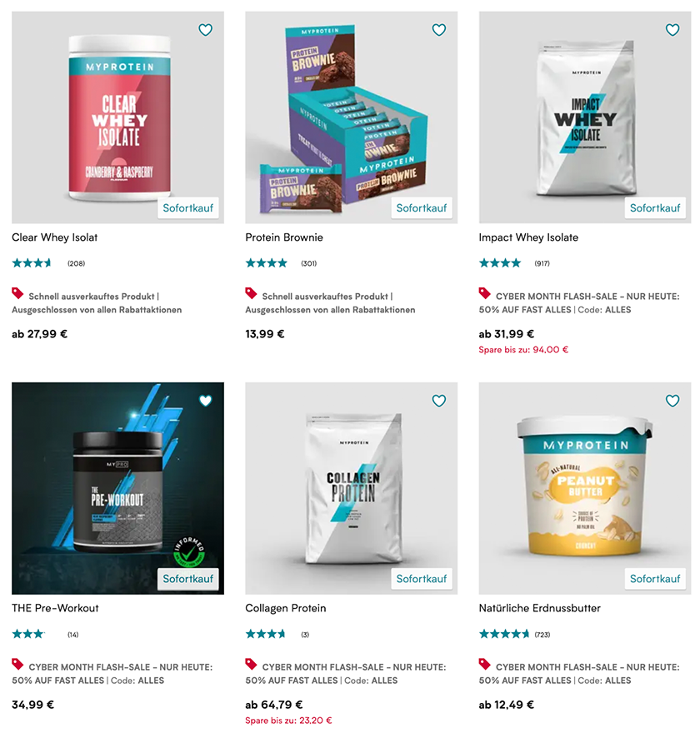
Task: Open the peanut butter tub product image
Action: (584, 486)
